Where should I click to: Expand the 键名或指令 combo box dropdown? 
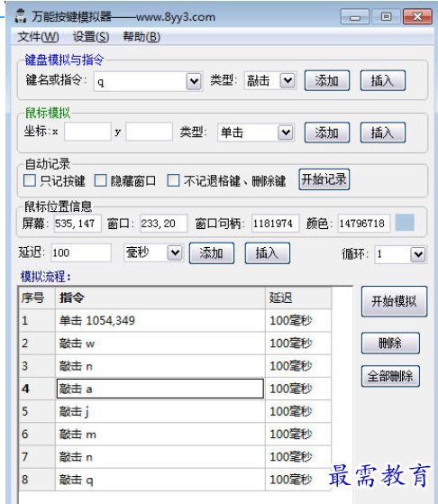coord(194,81)
